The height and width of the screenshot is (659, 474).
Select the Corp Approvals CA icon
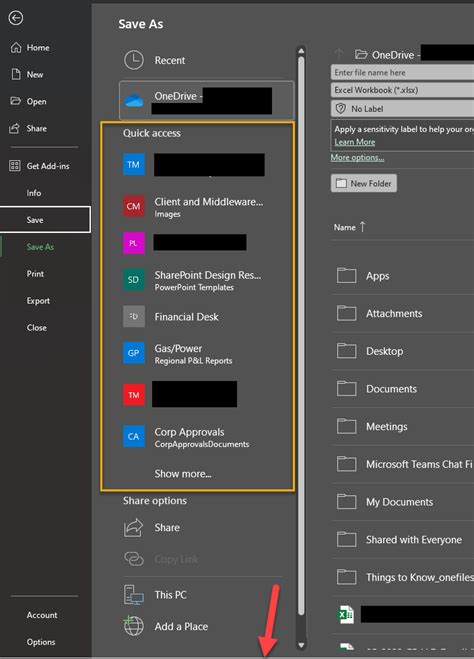[134, 436]
